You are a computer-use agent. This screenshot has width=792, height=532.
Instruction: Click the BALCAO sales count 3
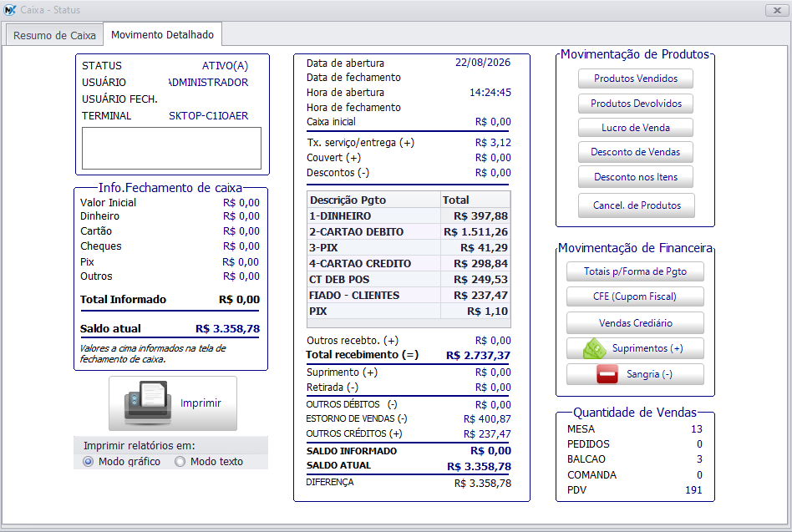tap(699, 459)
